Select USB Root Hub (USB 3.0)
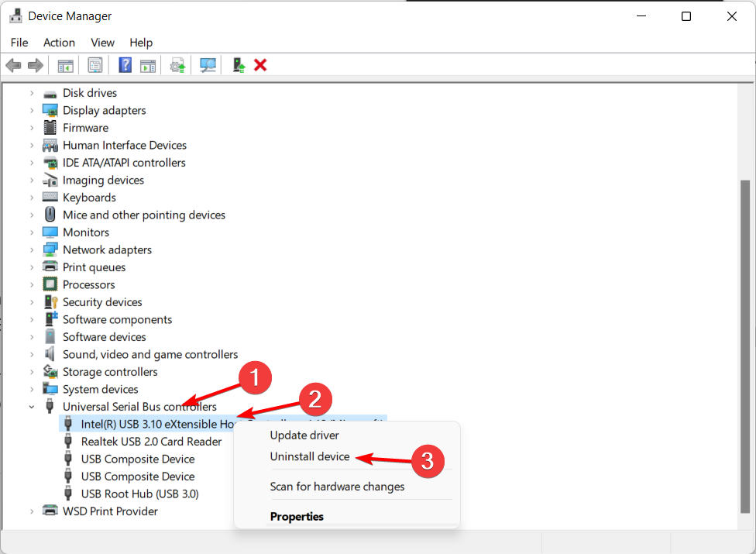This screenshot has height=554, width=756. click(140, 494)
